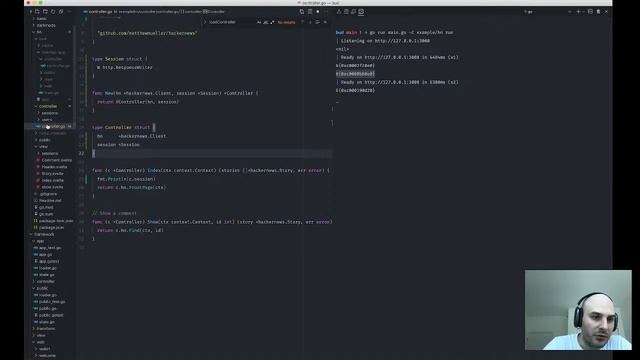This screenshot has height=360, width=640.
Task: Click inside the find search input
Action: coord(231,22)
